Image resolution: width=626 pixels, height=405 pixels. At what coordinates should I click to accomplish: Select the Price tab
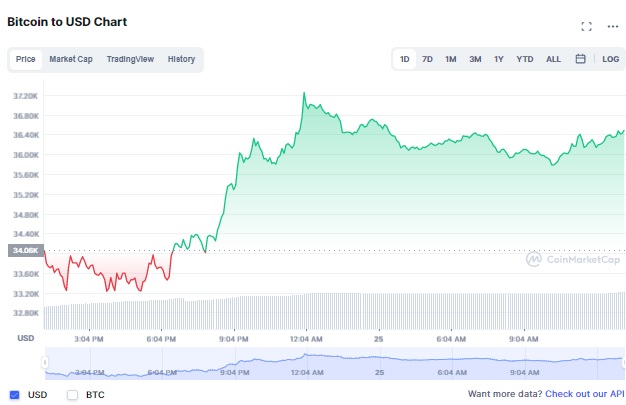25,59
